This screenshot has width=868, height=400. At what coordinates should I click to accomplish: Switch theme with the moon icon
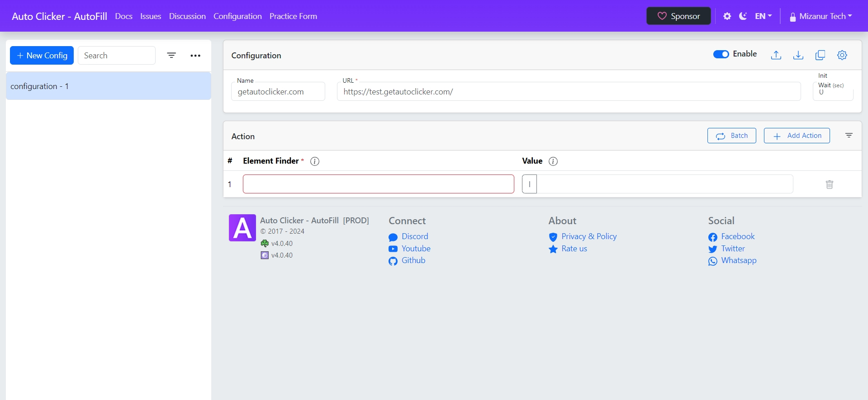[x=743, y=16]
